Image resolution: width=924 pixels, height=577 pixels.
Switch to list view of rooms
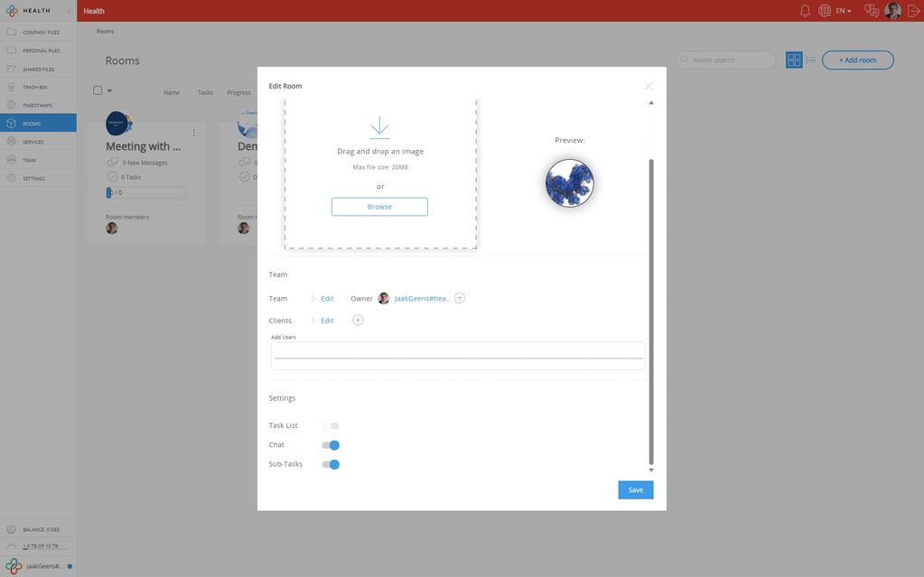811,60
